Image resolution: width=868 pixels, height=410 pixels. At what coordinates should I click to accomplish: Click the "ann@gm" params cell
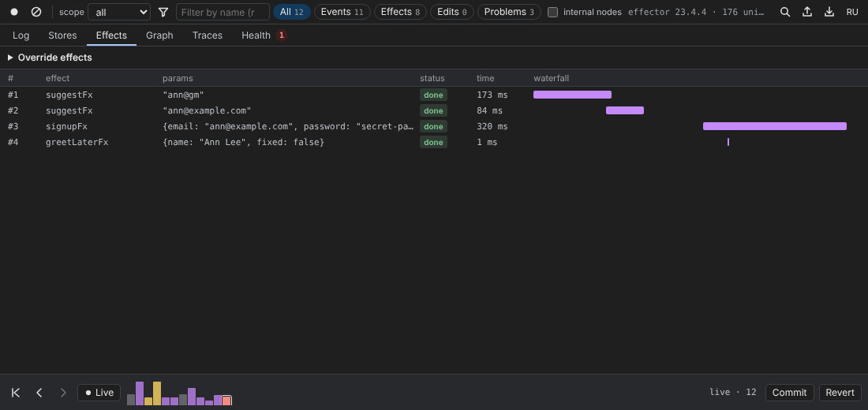183,95
